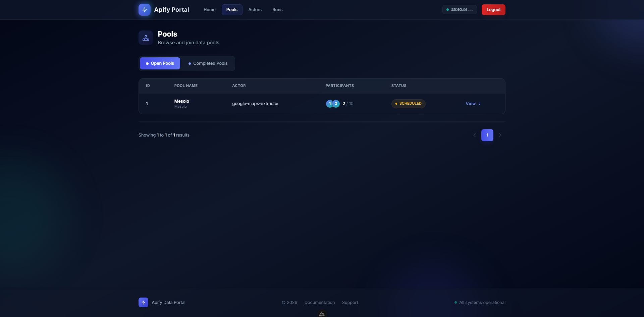644x317 pixels.
Task: Click the small icon at bottom center
Action: click(x=322, y=314)
